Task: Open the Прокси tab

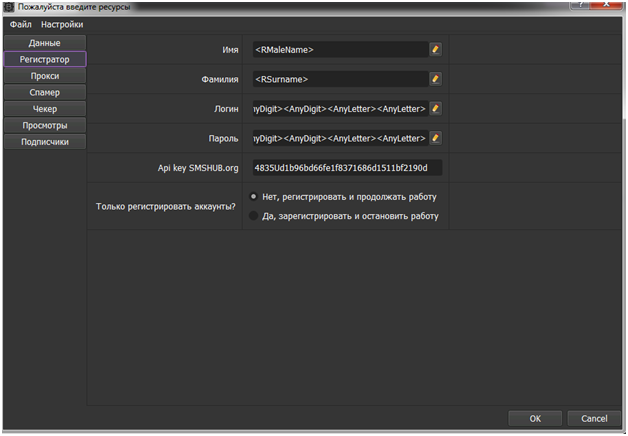Action: coord(44,76)
